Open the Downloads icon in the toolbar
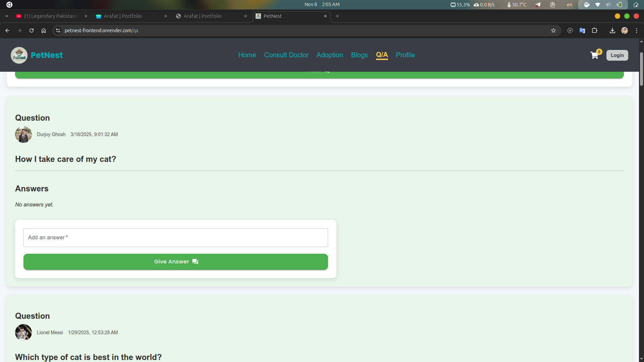Image resolution: width=644 pixels, height=362 pixels. [612, 31]
